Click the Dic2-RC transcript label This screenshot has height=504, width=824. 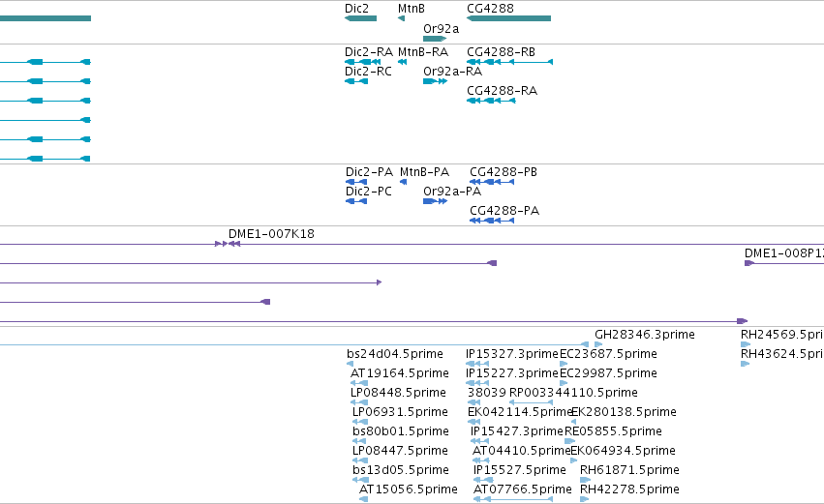click(x=368, y=72)
